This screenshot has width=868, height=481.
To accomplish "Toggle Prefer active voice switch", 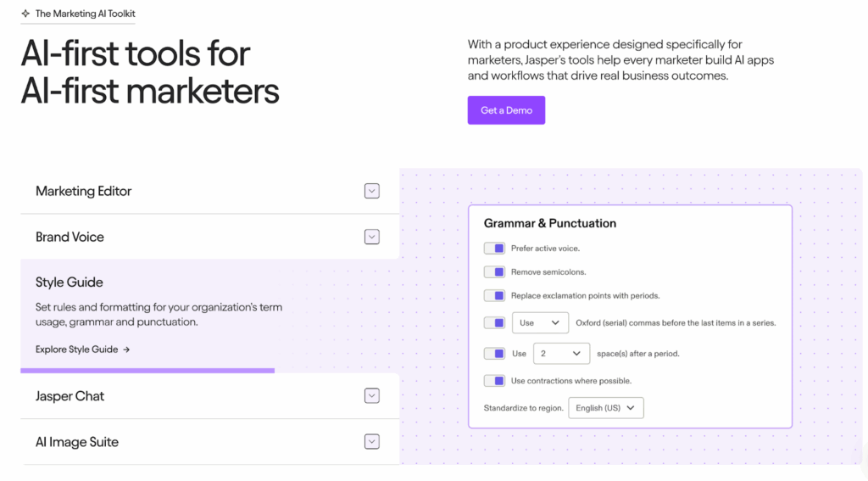I will [494, 249].
